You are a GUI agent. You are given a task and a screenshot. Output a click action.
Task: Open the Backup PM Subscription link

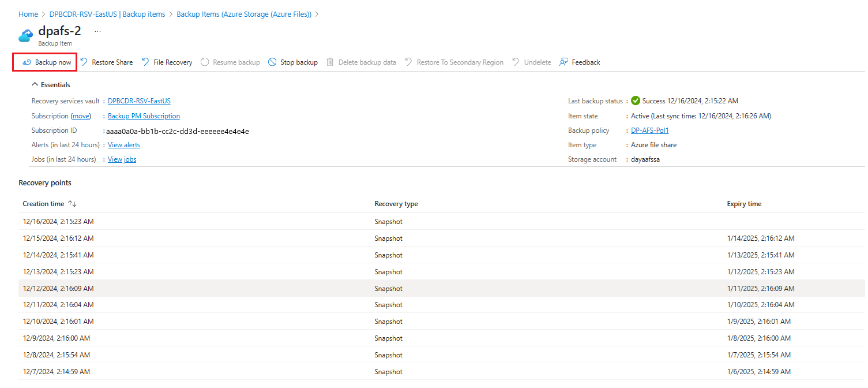(x=144, y=116)
